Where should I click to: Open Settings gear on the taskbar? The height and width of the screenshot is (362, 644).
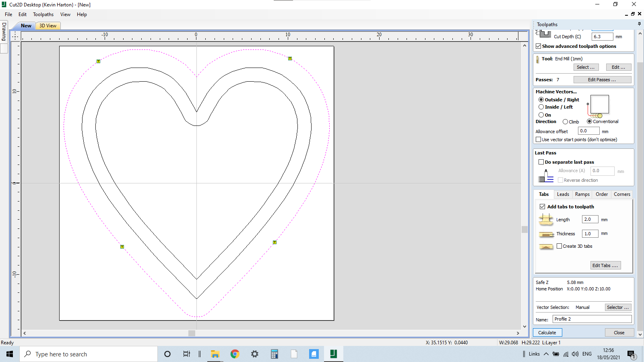point(254,354)
